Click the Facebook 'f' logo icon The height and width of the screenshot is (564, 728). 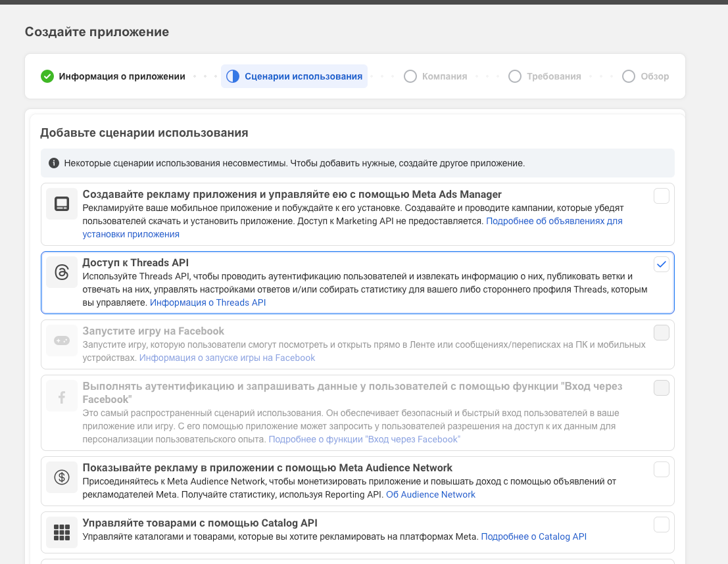[62, 396]
